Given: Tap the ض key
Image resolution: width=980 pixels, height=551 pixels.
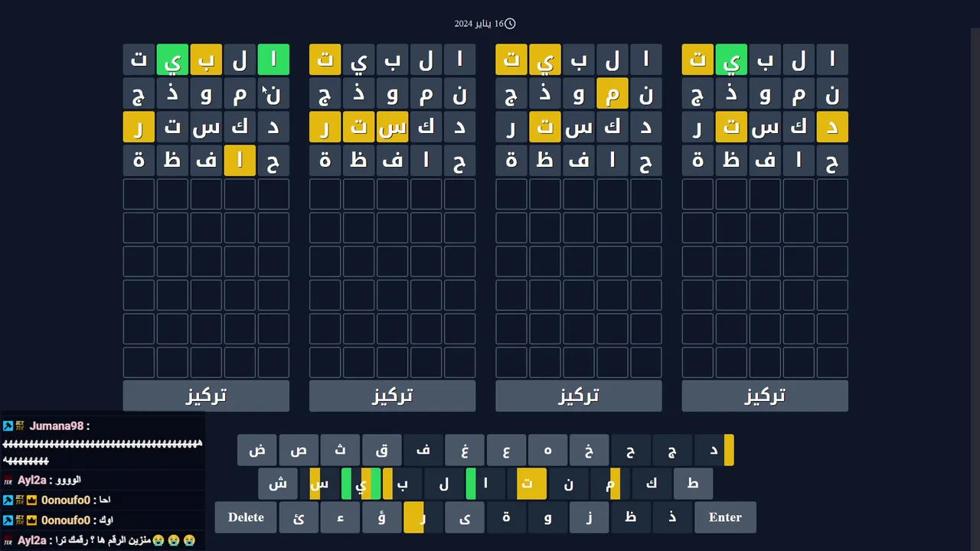Looking at the screenshot, I should click(x=257, y=450).
